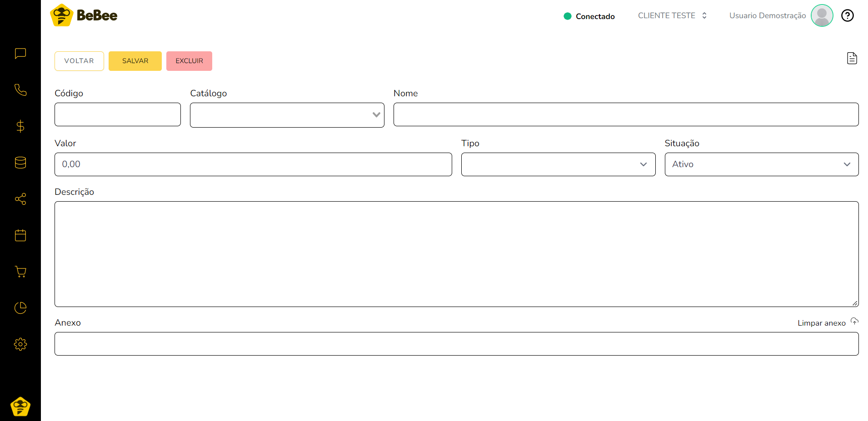
Task: Click the document icon at top right
Action: [852, 59]
